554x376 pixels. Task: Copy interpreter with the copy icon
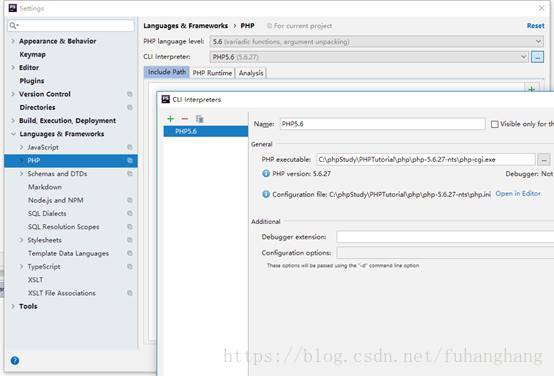click(200, 119)
